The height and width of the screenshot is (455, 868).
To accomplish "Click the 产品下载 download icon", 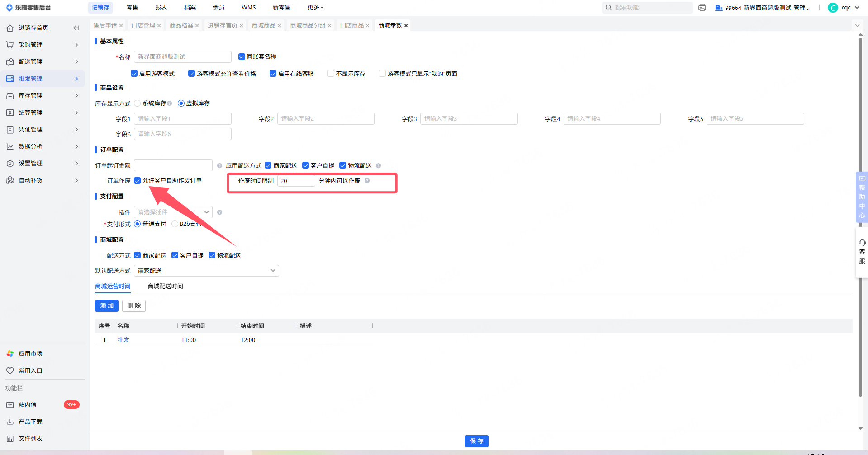I will tap(10, 422).
